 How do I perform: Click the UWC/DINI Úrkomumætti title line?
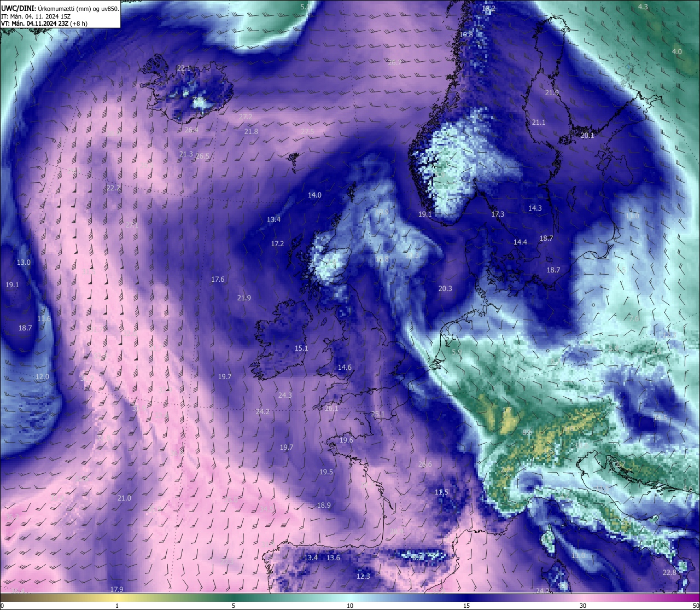pos(60,8)
